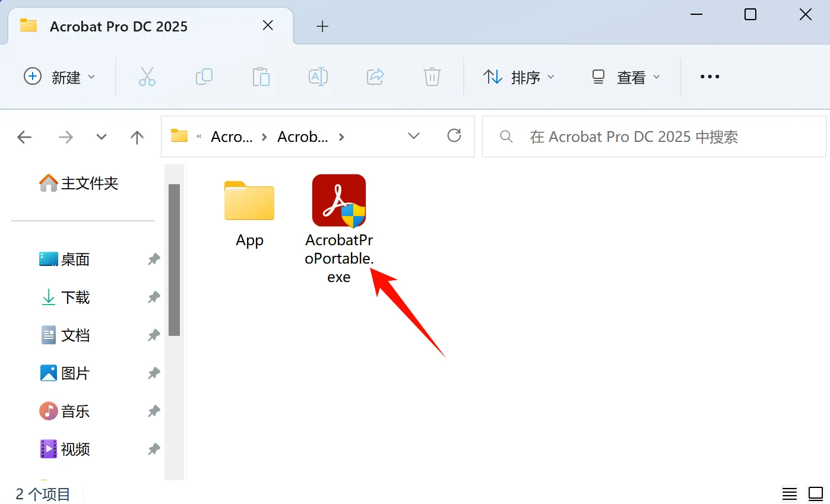Open the "Acro..." breadcrumb folder
Screen dimensions: 830x504
click(x=232, y=137)
